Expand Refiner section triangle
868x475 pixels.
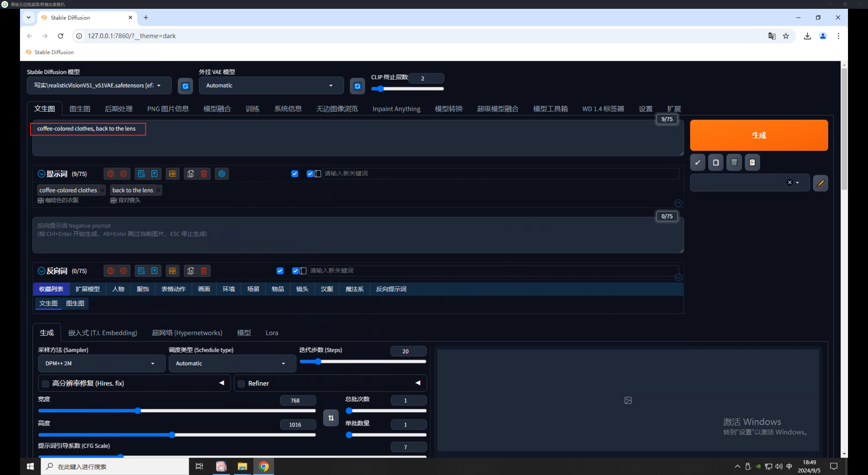(418, 383)
